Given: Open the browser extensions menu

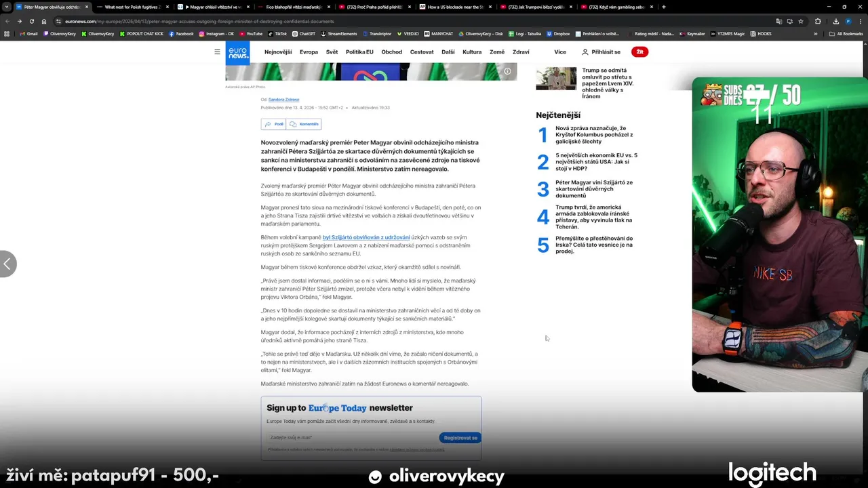Looking at the screenshot, I should coord(818,21).
